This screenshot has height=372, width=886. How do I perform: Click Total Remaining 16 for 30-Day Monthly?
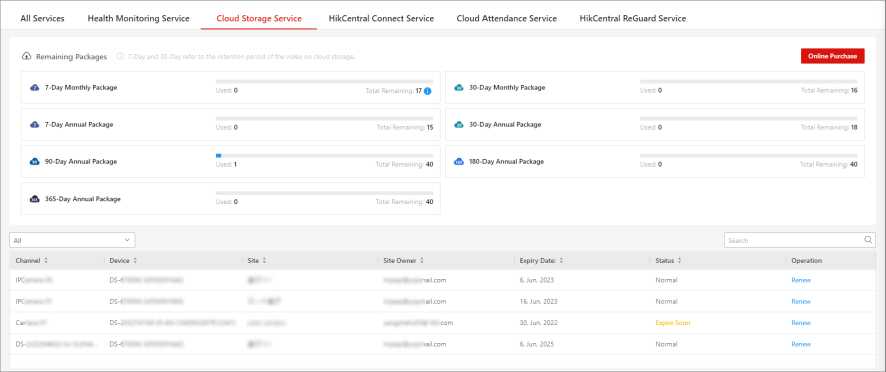tap(829, 90)
